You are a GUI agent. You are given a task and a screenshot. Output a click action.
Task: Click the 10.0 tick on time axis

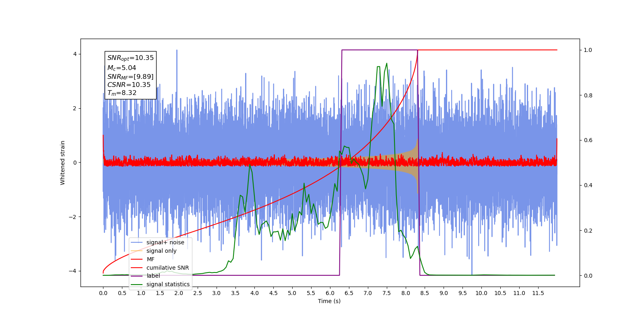[x=481, y=293]
